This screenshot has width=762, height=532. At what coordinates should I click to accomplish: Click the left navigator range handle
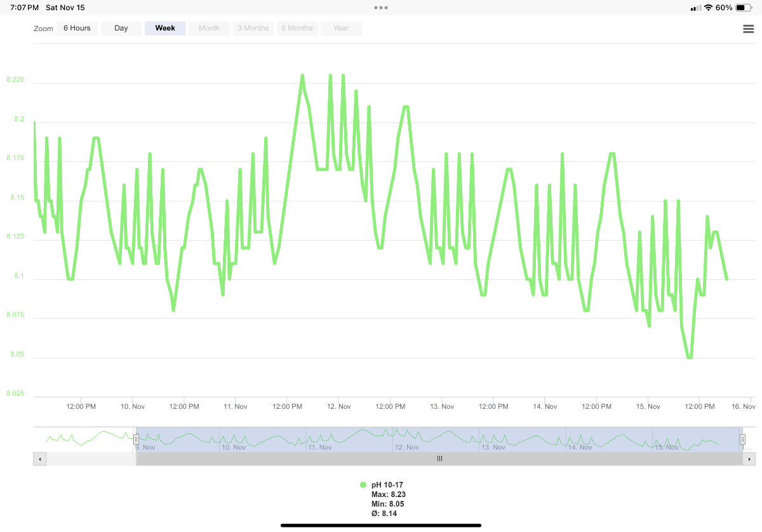136,439
